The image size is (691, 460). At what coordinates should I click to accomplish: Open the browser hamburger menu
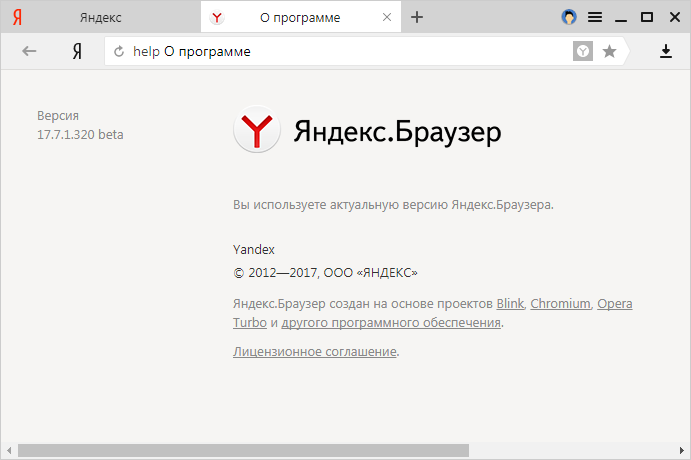[x=595, y=17]
